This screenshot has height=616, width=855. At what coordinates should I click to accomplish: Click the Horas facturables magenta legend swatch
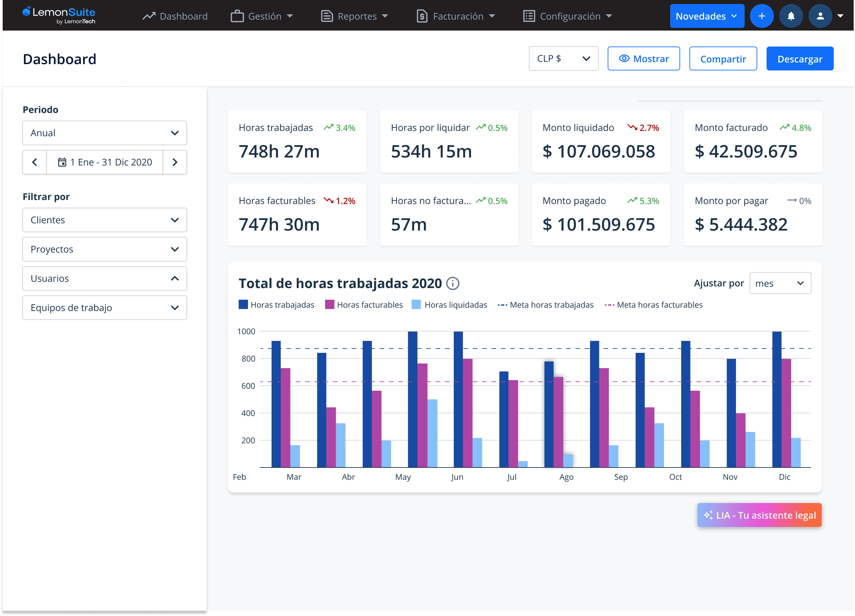pos(329,305)
